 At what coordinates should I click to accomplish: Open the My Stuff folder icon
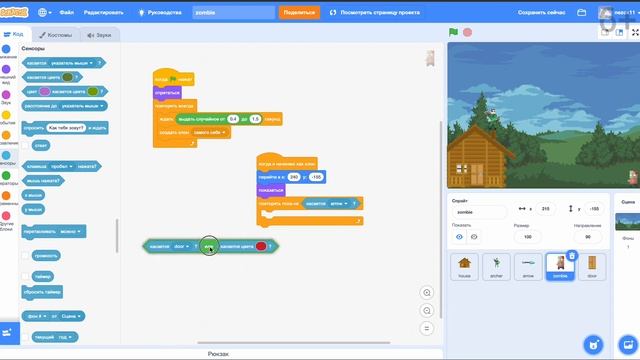(581, 13)
